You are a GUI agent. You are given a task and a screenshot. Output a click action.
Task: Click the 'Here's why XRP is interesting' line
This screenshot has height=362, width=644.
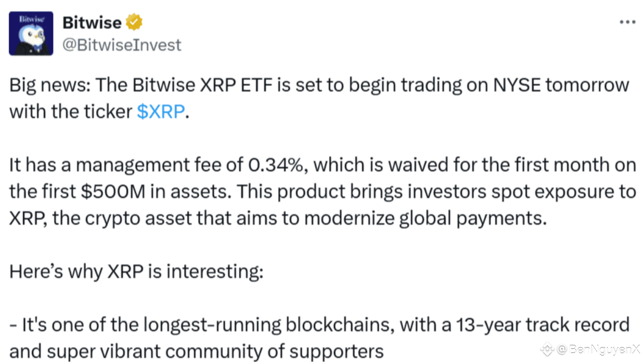(x=136, y=271)
